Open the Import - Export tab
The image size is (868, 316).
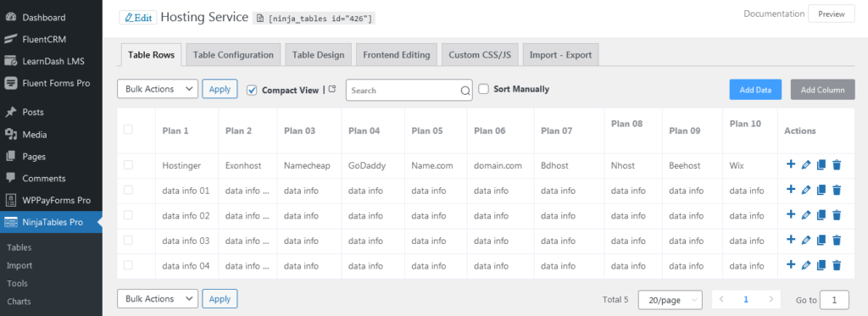point(561,55)
